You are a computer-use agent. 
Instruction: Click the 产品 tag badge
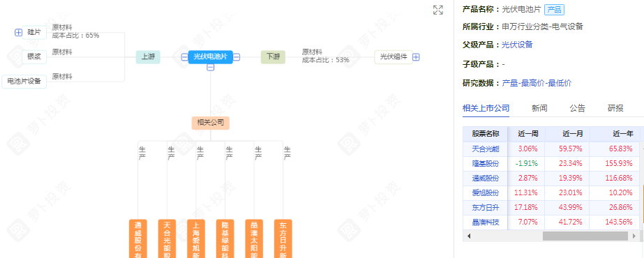[554, 10]
